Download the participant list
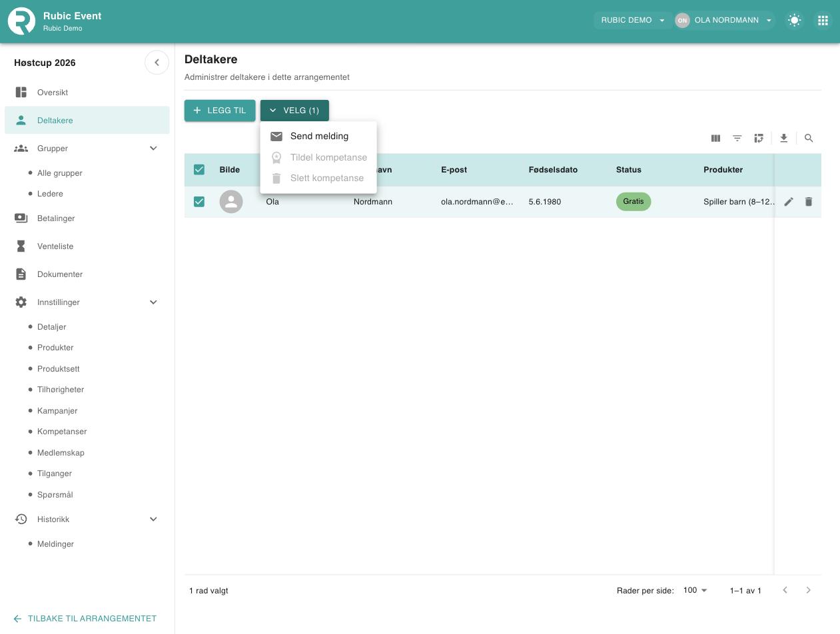This screenshot has width=840, height=634. click(784, 139)
